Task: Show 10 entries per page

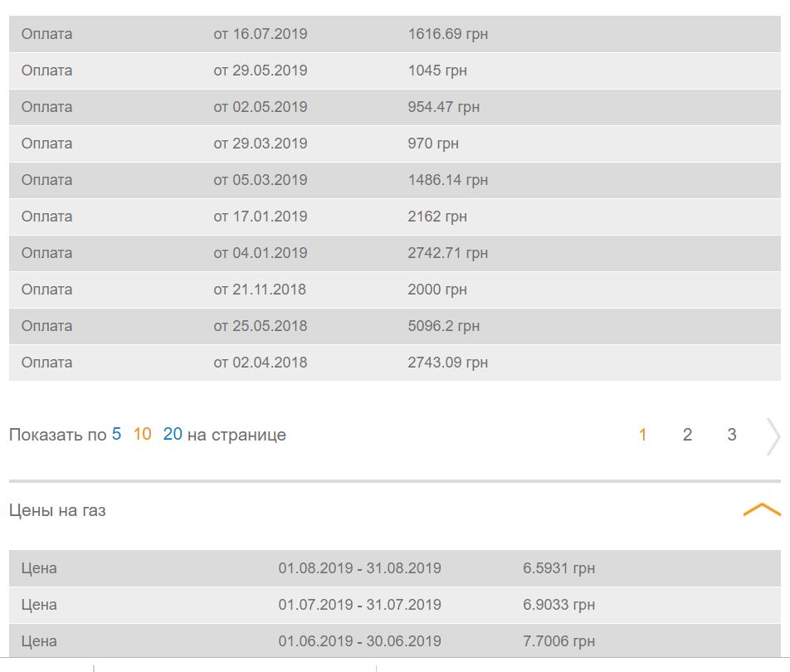Action: 142,434
